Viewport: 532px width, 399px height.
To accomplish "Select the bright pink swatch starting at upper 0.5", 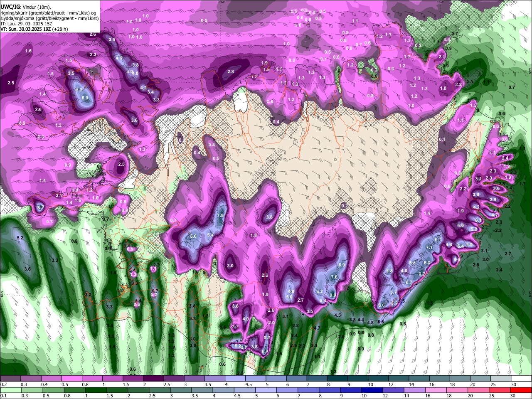I will point(71,379).
